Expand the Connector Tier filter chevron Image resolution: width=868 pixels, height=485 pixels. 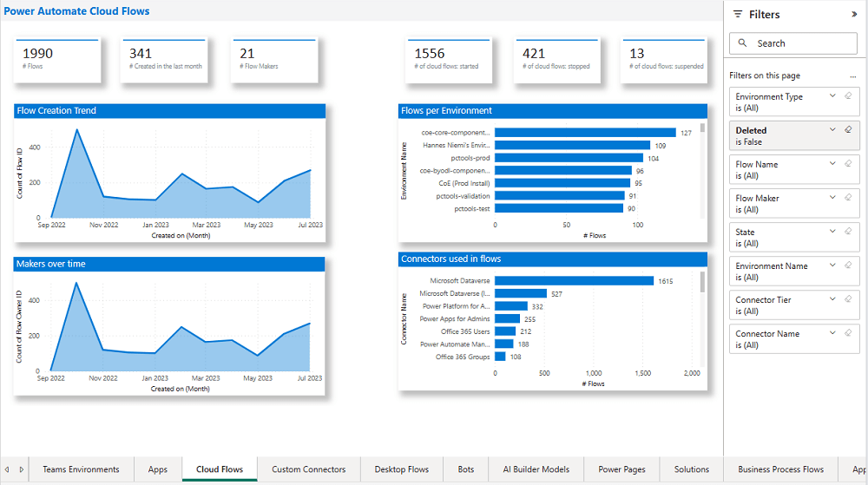pyautogui.click(x=832, y=298)
